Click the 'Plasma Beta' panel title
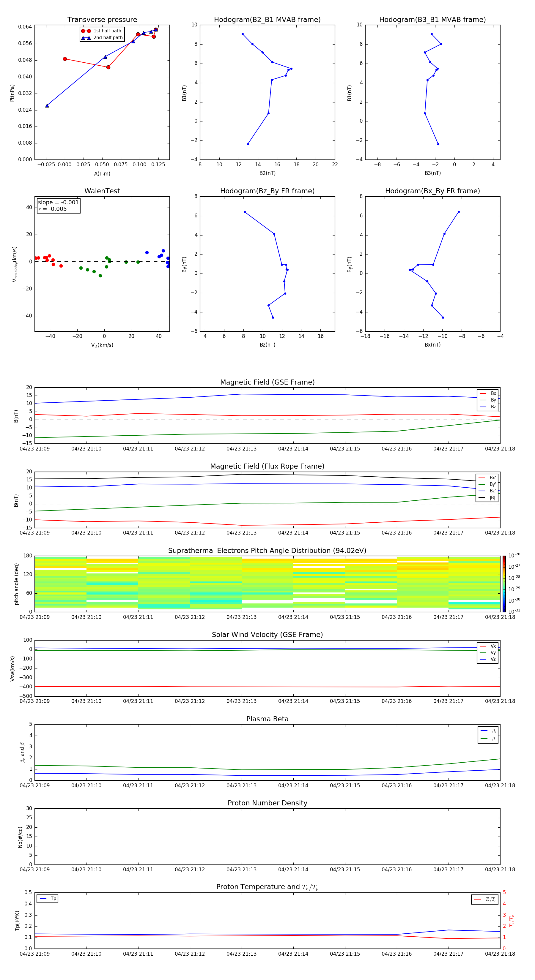This screenshot has height=980, width=535. click(267, 719)
